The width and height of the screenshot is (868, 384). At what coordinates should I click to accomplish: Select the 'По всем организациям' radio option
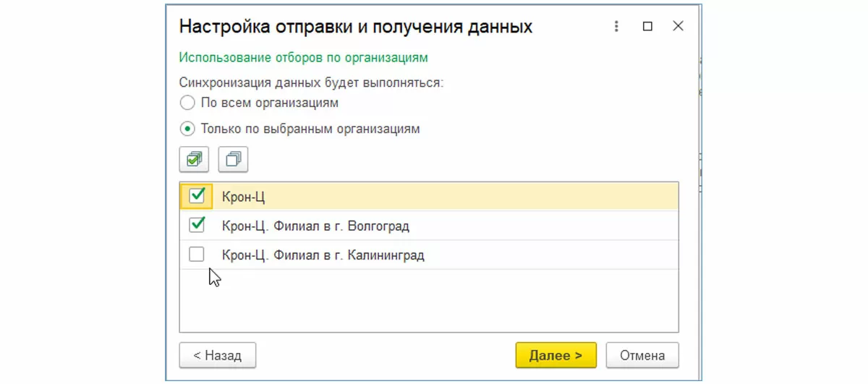point(188,103)
